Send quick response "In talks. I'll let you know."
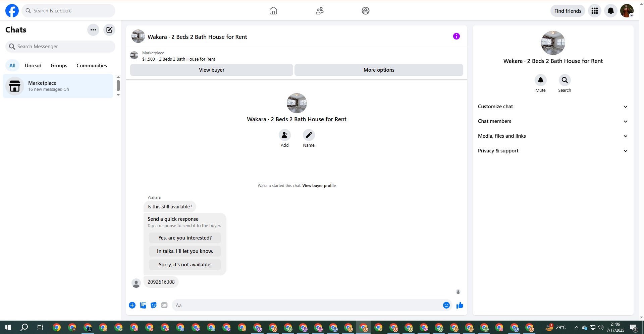Image resolution: width=644 pixels, height=334 pixels. click(185, 251)
